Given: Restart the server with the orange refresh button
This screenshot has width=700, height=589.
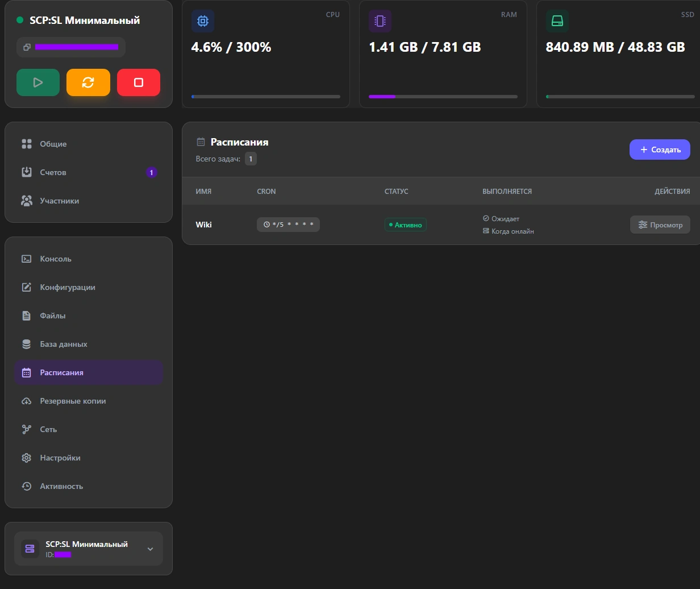Looking at the screenshot, I should [x=88, y=82].
